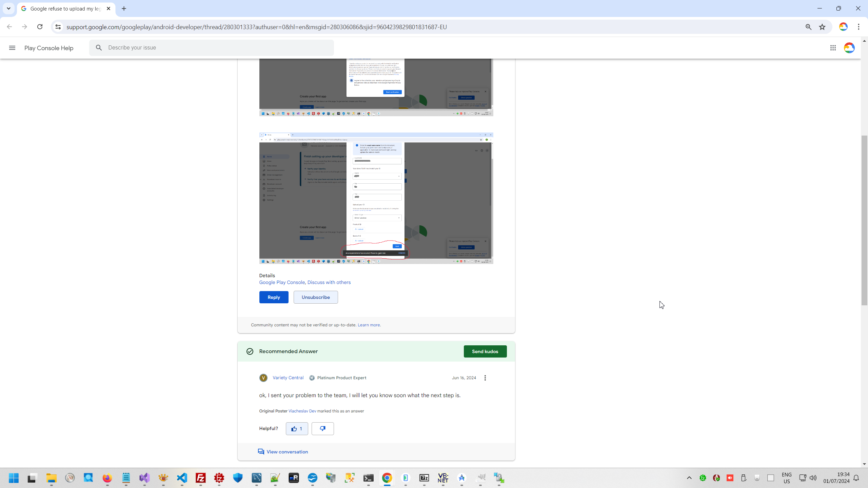Click the reload page icon
868x488 pixels.
coord(40,27)
